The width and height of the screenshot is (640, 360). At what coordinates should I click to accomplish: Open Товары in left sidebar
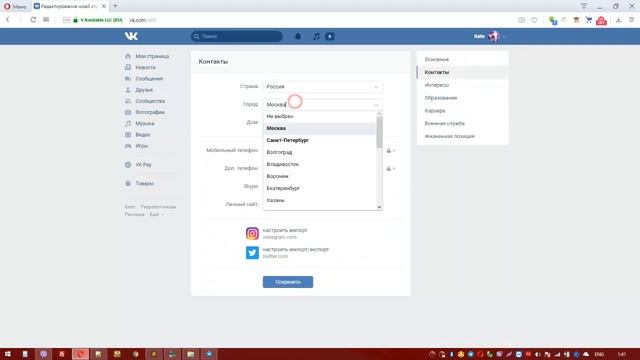(144, 184)
